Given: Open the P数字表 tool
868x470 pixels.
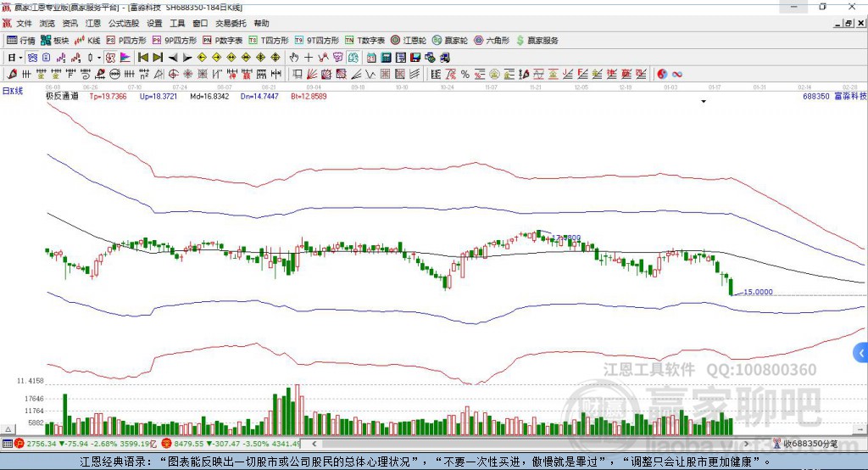Looking at the screenshot, I should 223,41.
